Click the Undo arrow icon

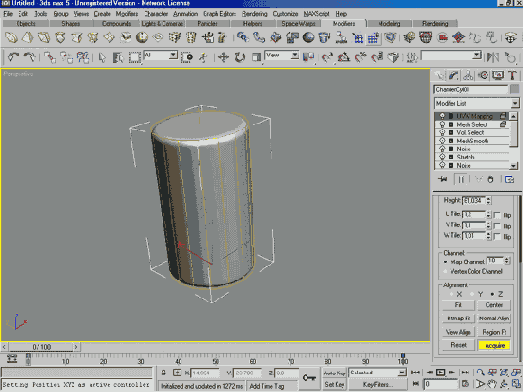[13, 57]
